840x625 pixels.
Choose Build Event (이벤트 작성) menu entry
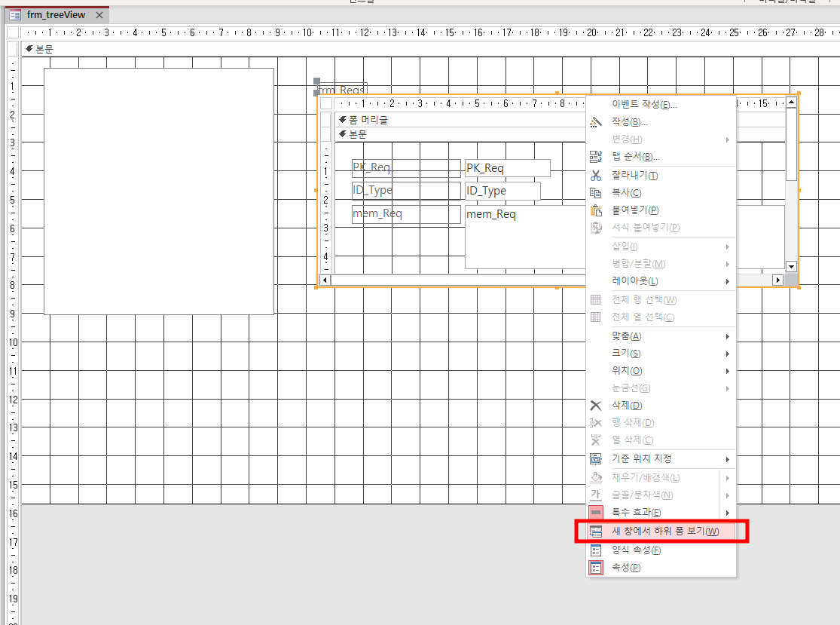[x=644, y=105]
